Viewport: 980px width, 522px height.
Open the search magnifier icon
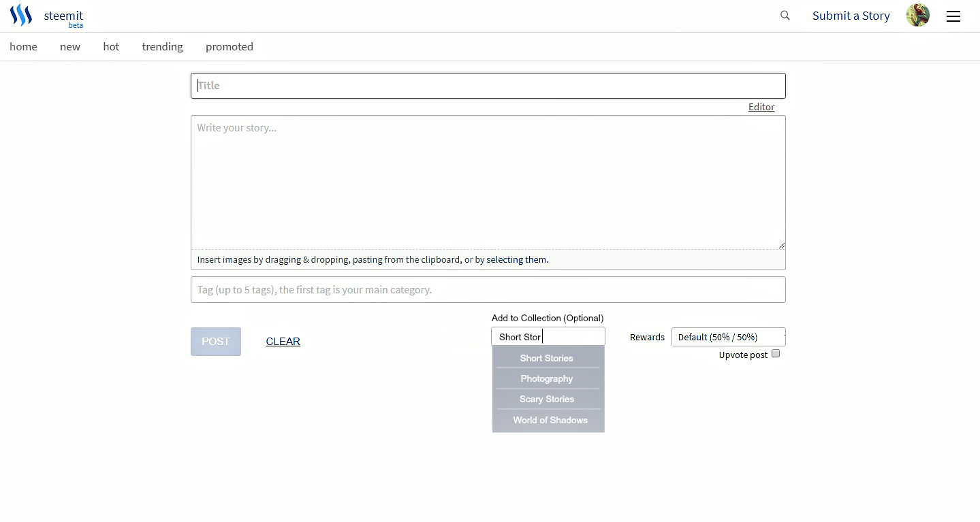(x=785, y=15)
